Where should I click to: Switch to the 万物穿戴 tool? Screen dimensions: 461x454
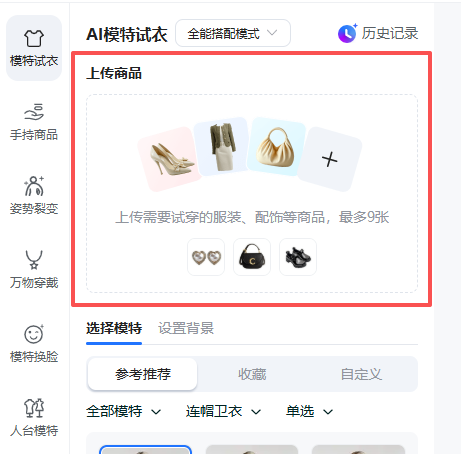coord(34,270)
